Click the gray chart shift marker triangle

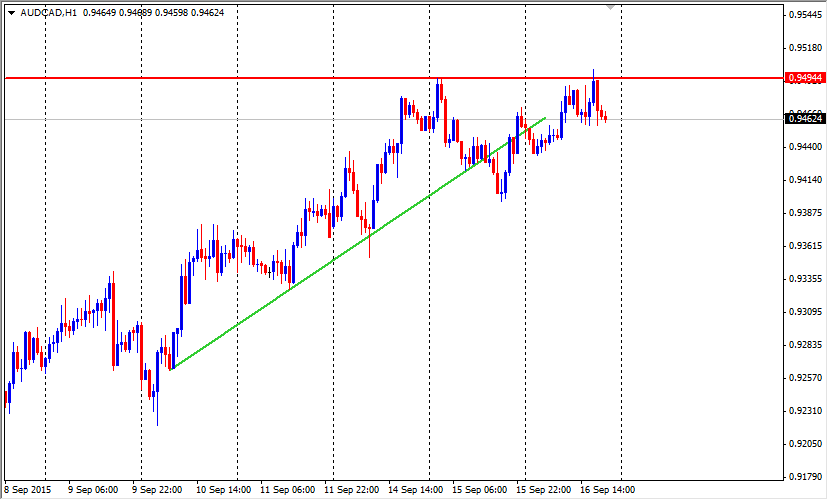(610, 7)
